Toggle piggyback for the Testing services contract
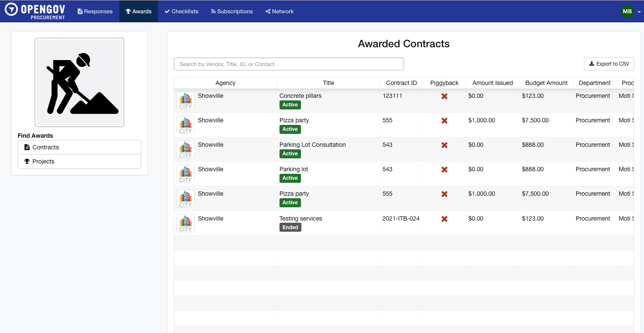644x333 pixels. [444, 219]
